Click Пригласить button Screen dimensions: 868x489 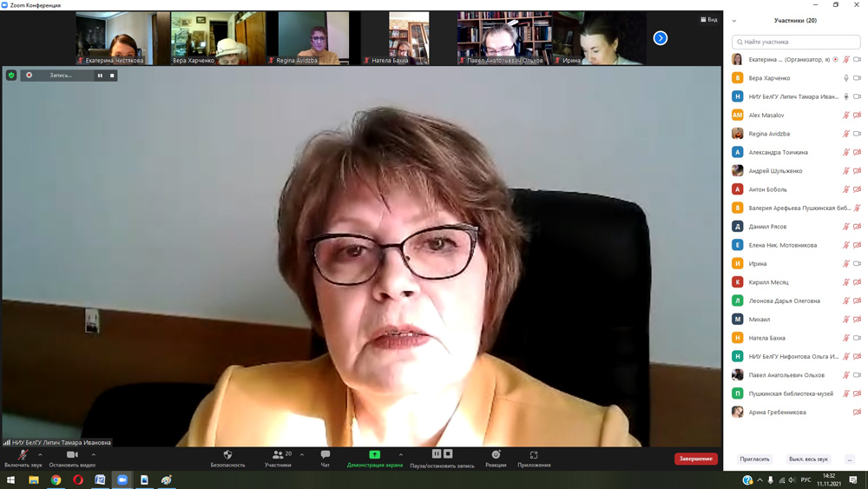754,459
